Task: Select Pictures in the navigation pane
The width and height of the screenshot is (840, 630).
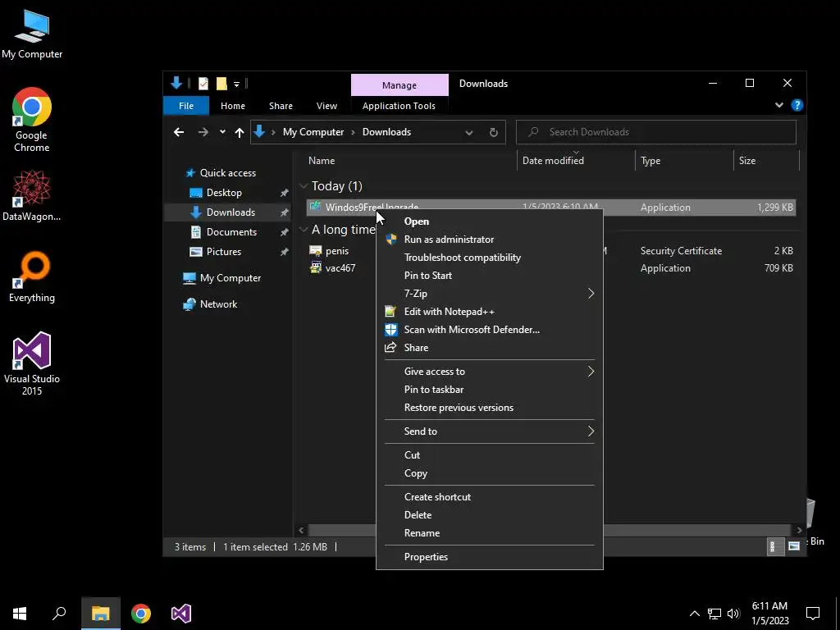Action: coord(223,252)
